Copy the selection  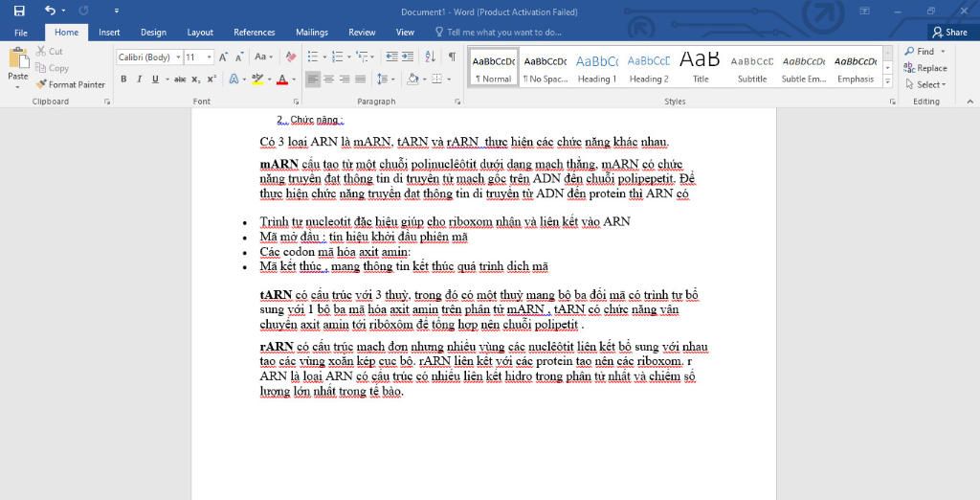click(x=52, y=68)
